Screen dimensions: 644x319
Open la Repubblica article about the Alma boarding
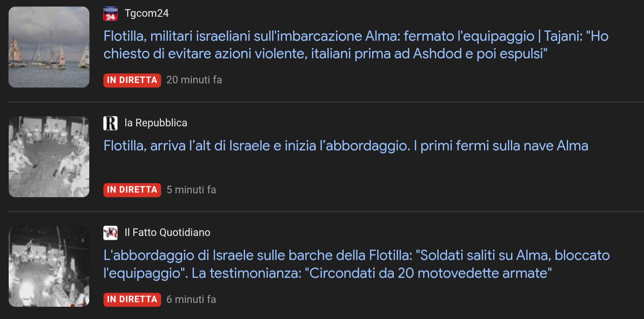[x=345, y=145]
